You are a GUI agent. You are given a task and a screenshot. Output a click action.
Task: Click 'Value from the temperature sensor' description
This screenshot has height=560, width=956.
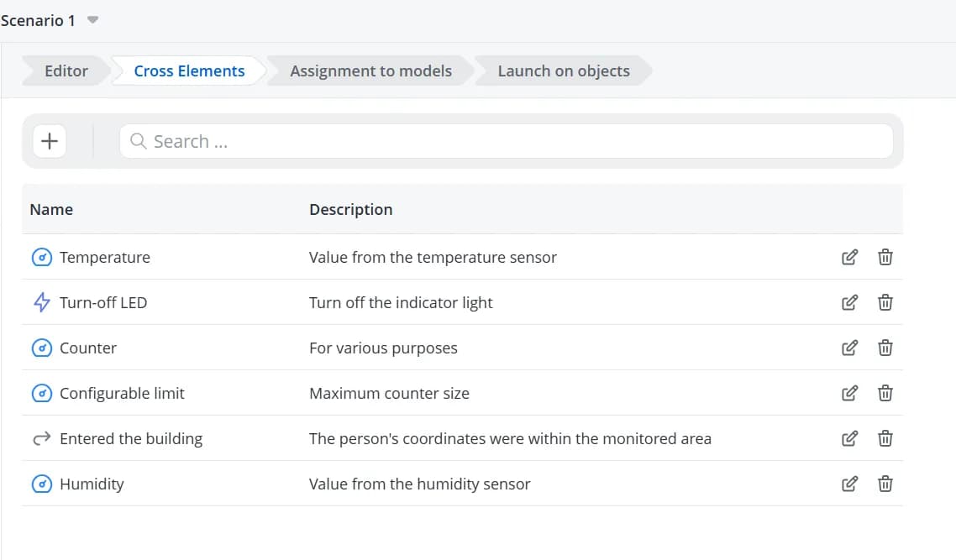433,257
